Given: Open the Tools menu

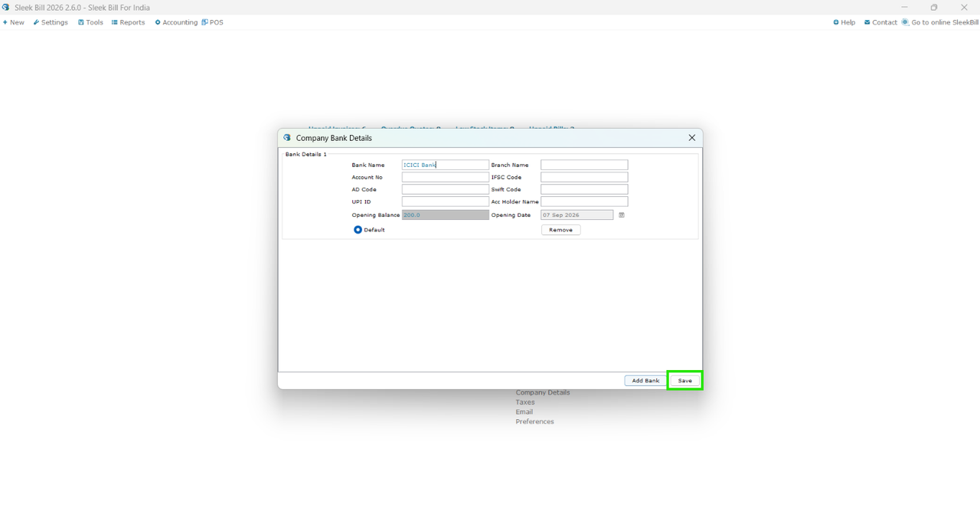Looking at the screenshot, I should 90,22.
